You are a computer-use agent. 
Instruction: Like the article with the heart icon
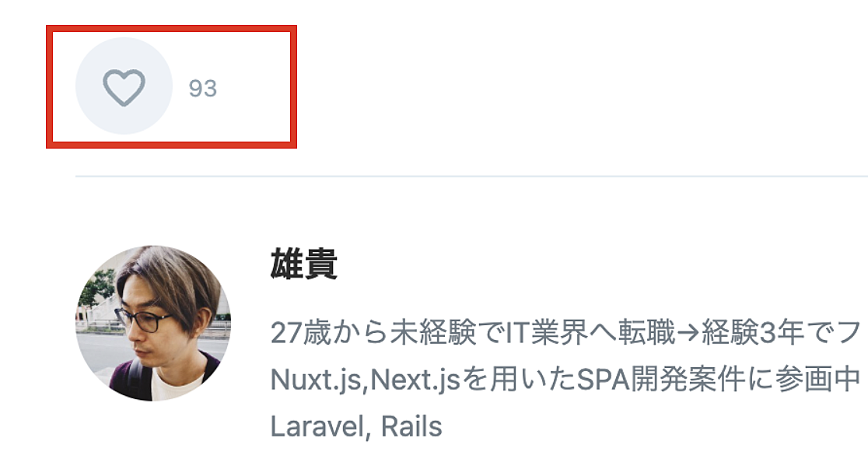click(x=124, y=87)
